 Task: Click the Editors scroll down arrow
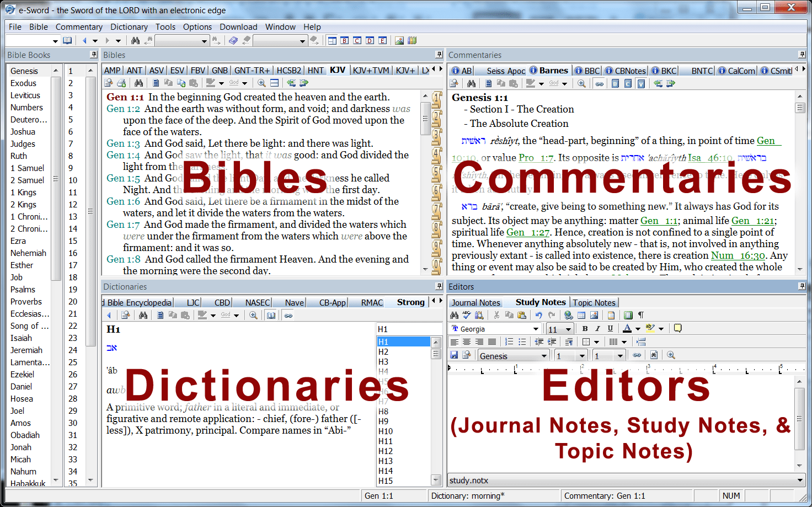(800, 466)
